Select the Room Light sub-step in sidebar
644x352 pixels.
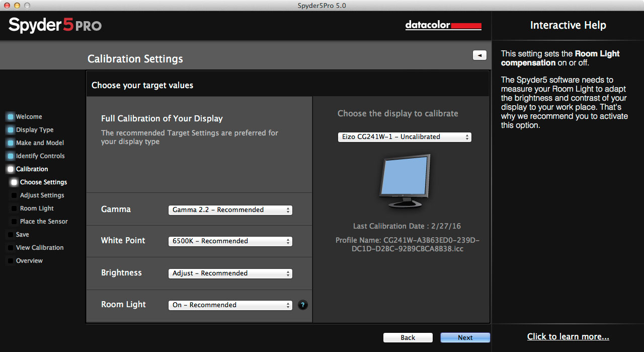[37, 208]
